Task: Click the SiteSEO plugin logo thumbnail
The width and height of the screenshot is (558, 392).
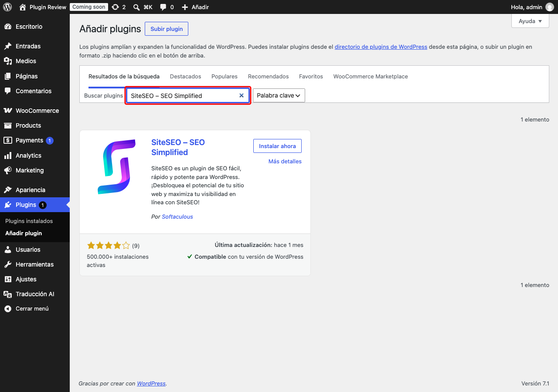Action: click(116, 167)
